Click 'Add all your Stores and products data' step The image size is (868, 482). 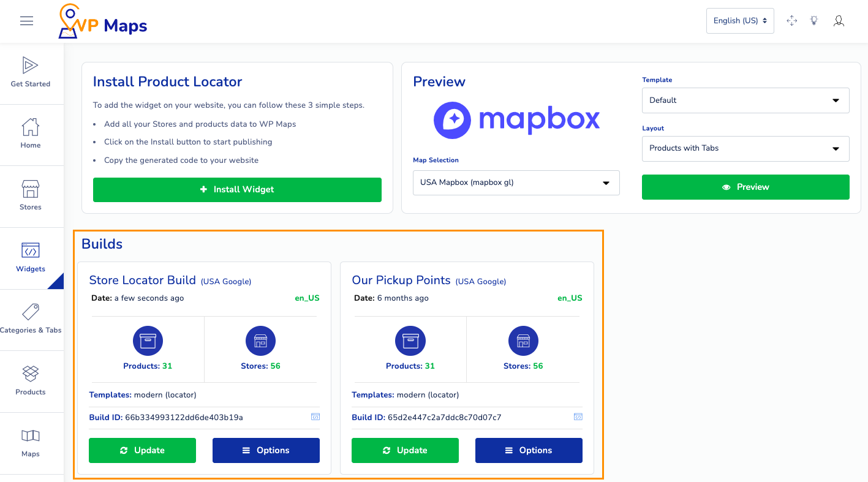pyautogui.click(x=200, y=124)
